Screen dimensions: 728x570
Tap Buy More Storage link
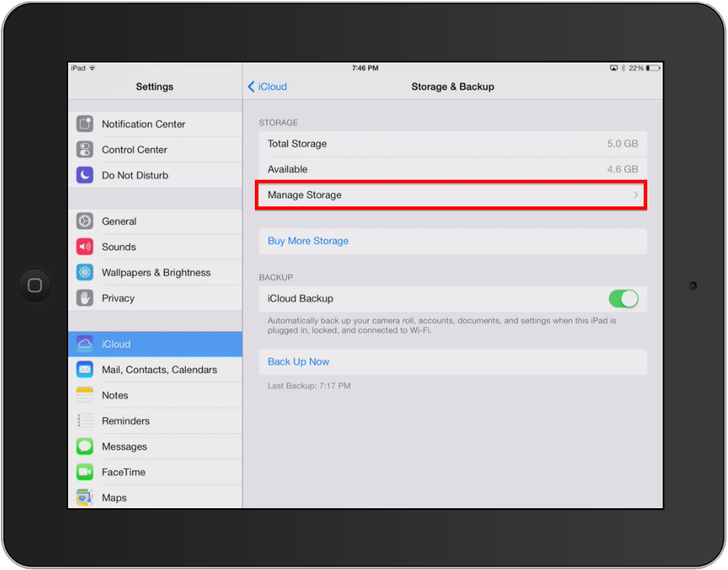pos(307,241)
